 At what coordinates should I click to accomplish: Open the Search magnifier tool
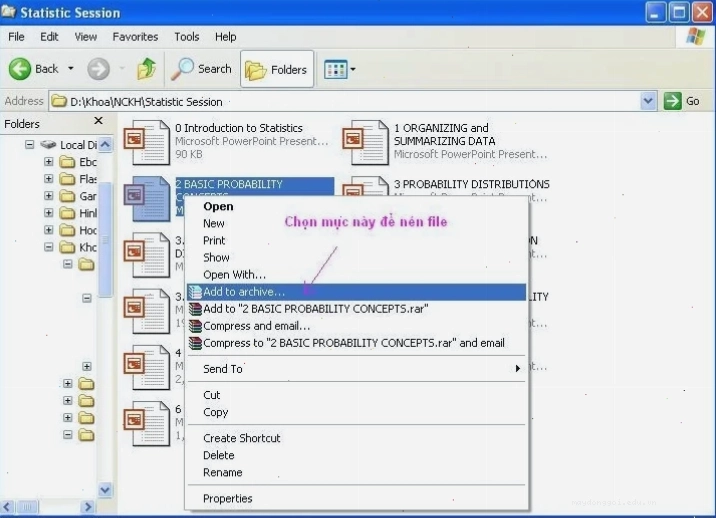[x=201, y=69]
